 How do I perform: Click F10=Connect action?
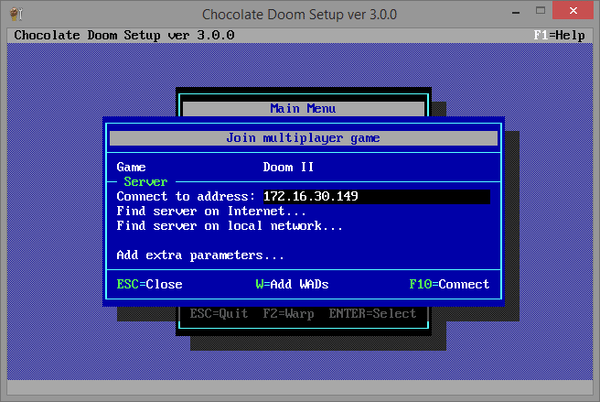[x=449, y=284]
